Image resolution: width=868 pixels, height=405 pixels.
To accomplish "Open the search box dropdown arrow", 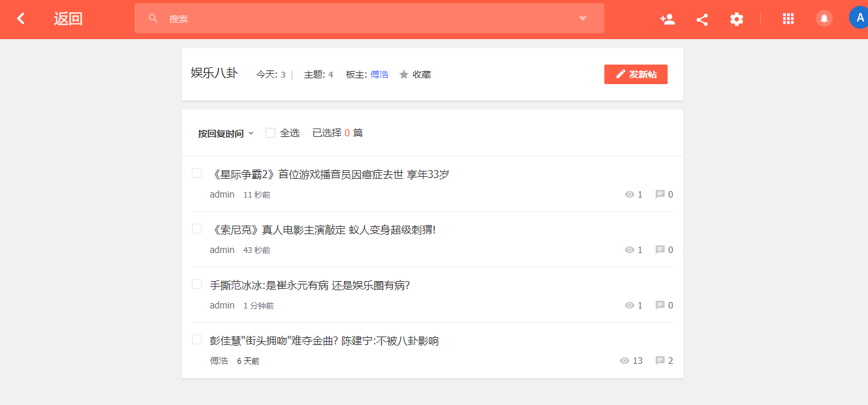I will (583, 18).
